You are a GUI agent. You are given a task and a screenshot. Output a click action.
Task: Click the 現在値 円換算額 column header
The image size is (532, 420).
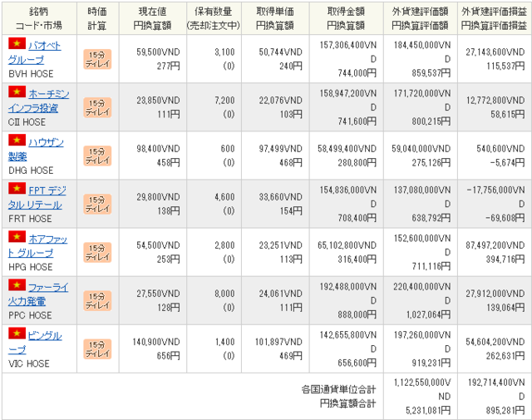[x=153, y=18]
